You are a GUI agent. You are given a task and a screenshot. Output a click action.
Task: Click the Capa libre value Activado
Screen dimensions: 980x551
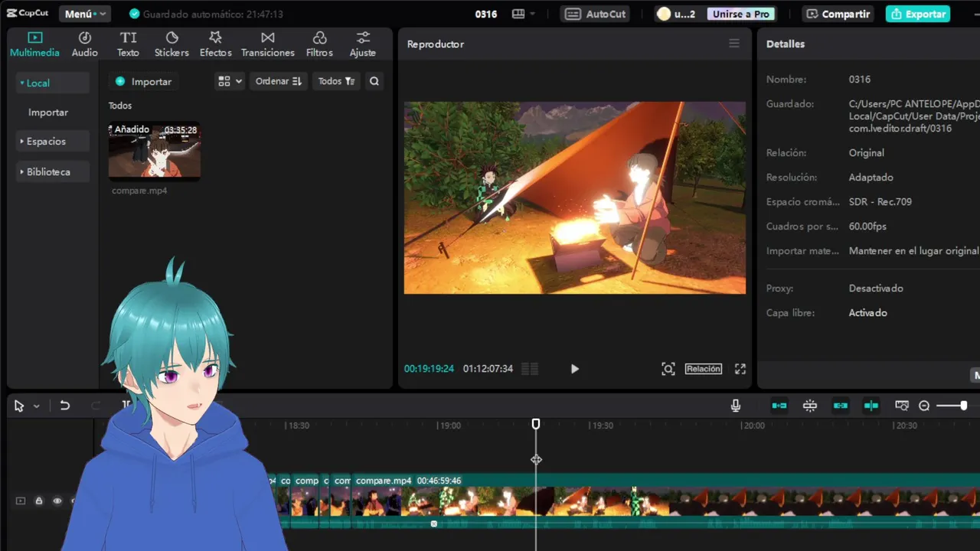868,313
